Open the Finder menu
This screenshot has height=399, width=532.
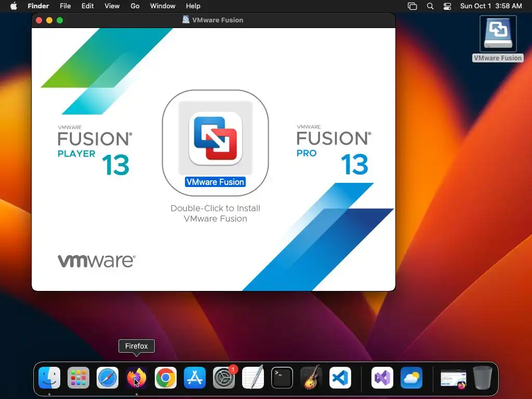pos(38,6)
